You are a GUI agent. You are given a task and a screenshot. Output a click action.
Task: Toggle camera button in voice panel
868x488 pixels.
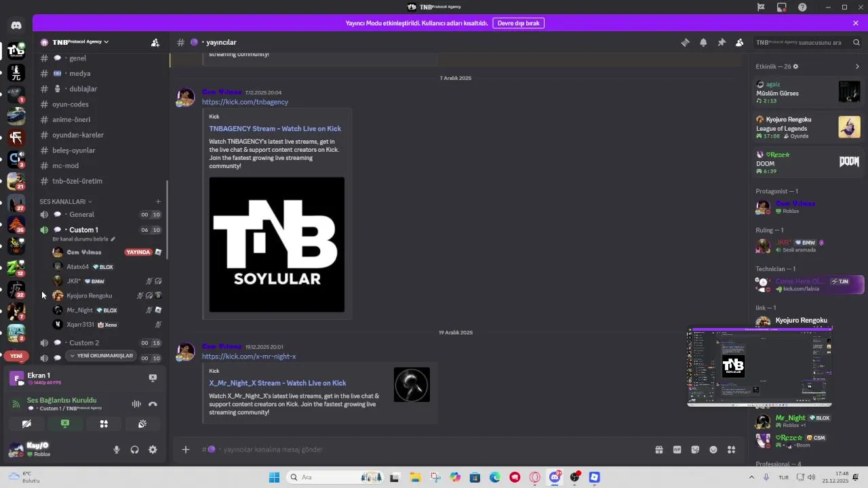pos(26,424)
